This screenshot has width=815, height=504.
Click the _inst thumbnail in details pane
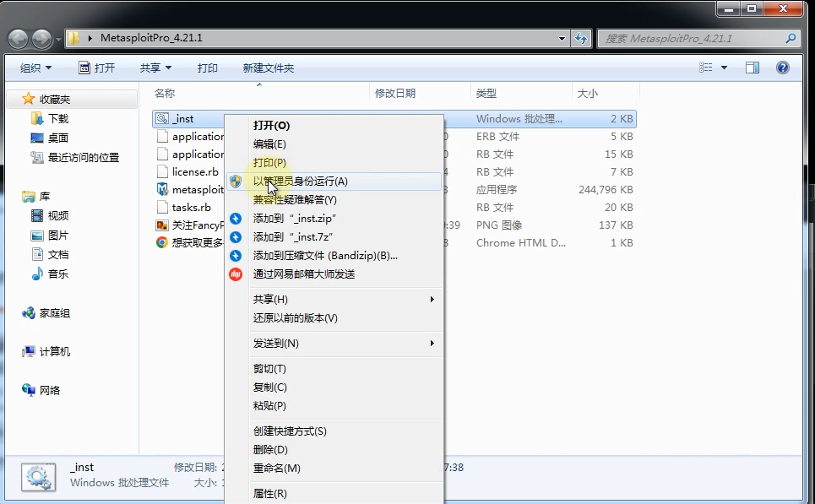[x=39, y=476]
